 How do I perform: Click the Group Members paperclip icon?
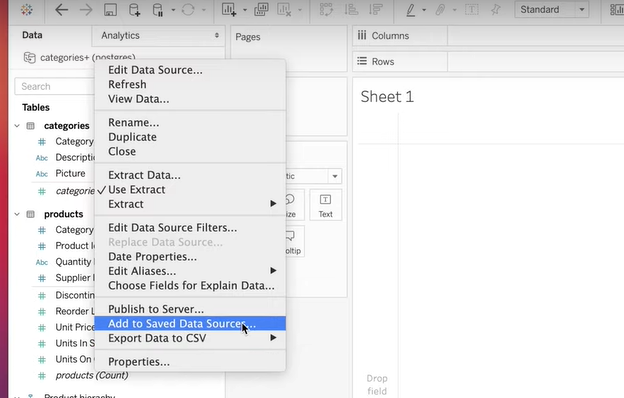(440, 10)
